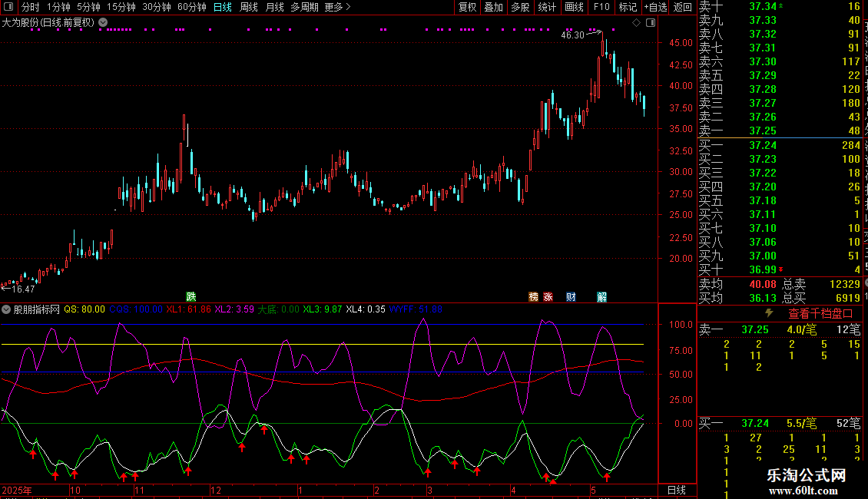Open the 统计 statistics tool

click(547, 7)
